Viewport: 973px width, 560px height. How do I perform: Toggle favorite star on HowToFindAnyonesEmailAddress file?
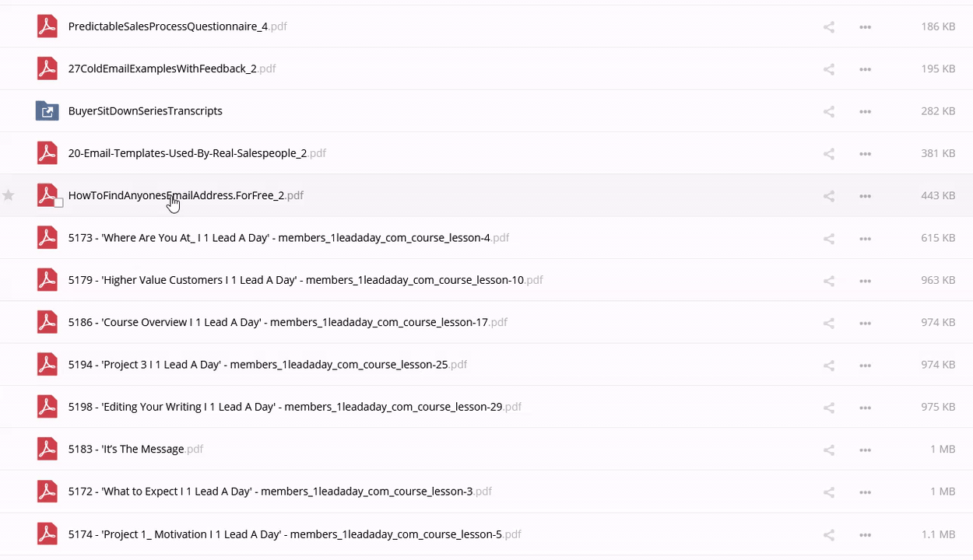point(9,195)
